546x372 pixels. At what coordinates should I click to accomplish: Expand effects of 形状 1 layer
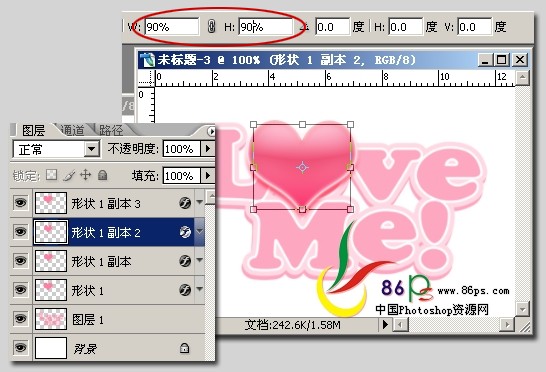click(200, 288)
